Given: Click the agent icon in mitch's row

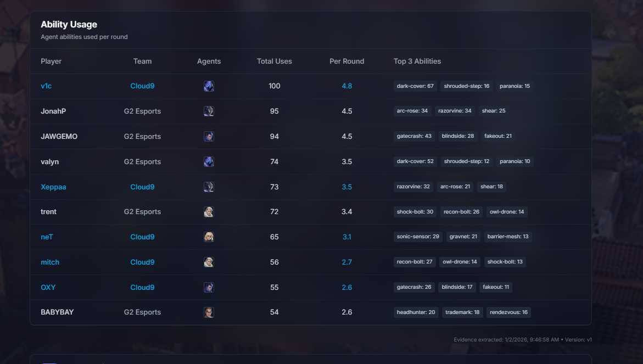Looking at the screenshot, I should coord(209,262).
